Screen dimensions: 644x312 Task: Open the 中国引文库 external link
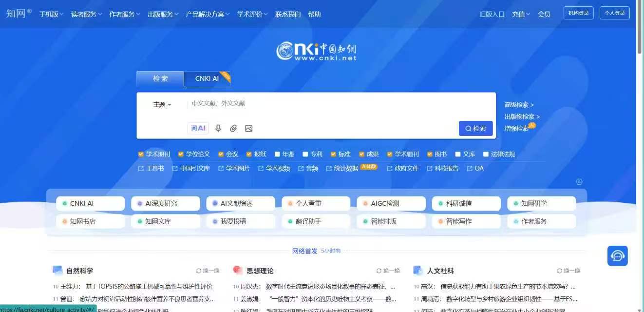coord(191,168)
